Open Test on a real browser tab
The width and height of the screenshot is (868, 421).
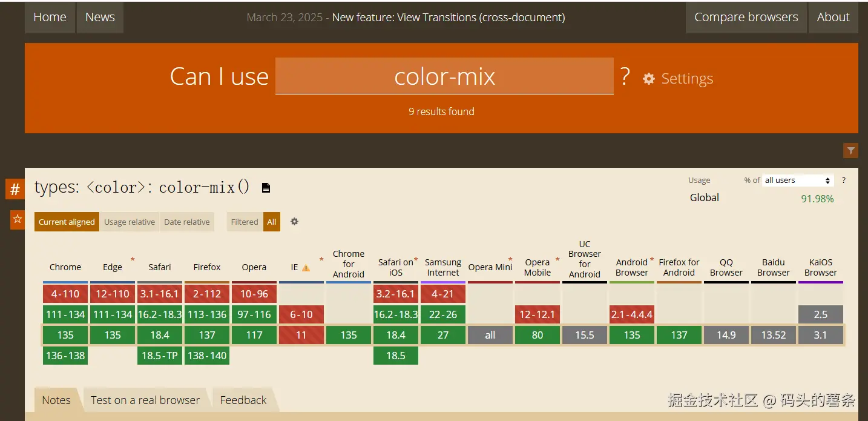coord(145,400)
